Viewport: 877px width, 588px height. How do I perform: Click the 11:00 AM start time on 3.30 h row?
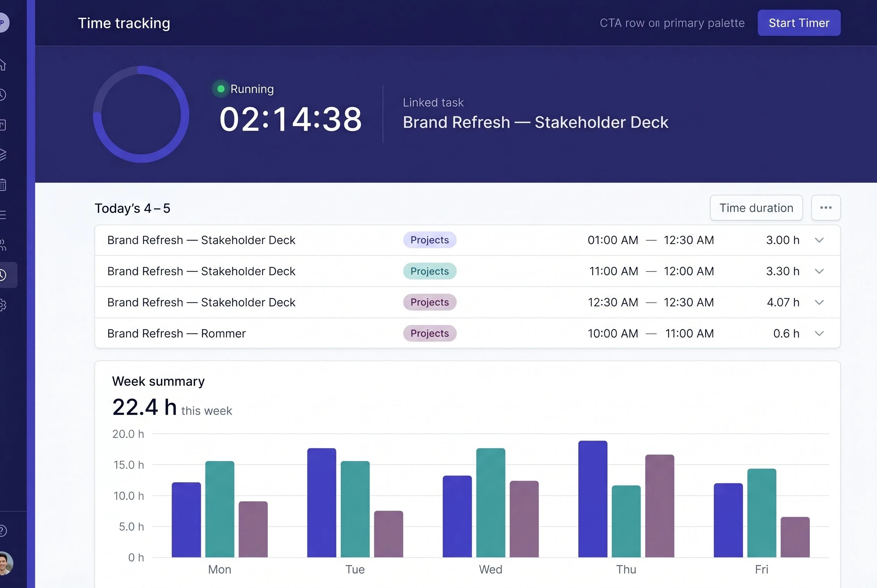click(614, 271)
